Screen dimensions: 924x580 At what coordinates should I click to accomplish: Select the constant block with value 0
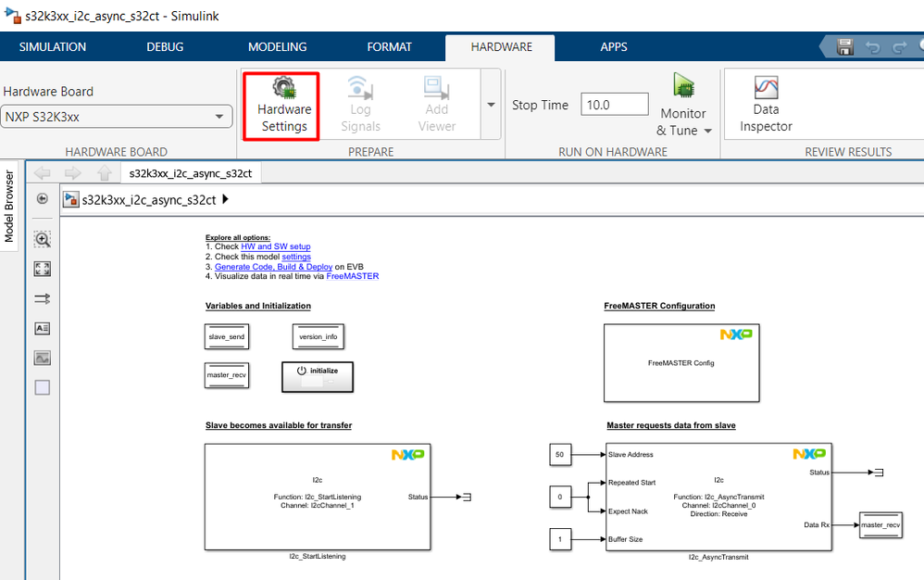click(560, 497)
